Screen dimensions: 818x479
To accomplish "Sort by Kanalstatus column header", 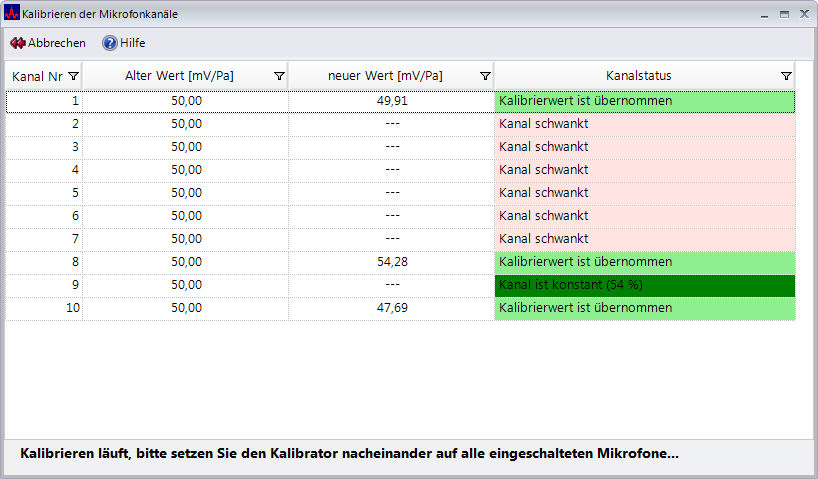I will [638, 76].
